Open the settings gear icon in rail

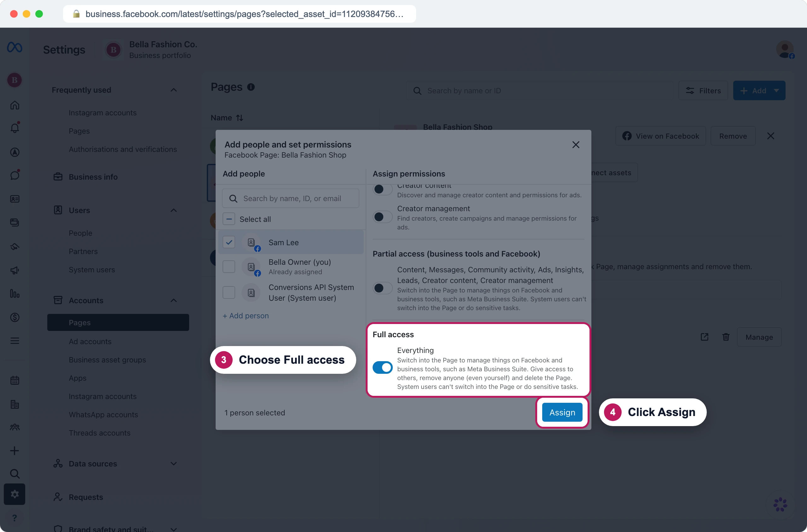point(15,494)
